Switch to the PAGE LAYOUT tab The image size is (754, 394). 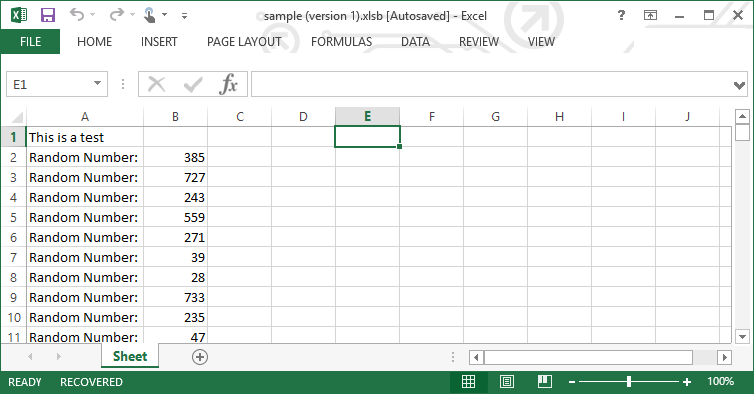(x=244, y=42)
